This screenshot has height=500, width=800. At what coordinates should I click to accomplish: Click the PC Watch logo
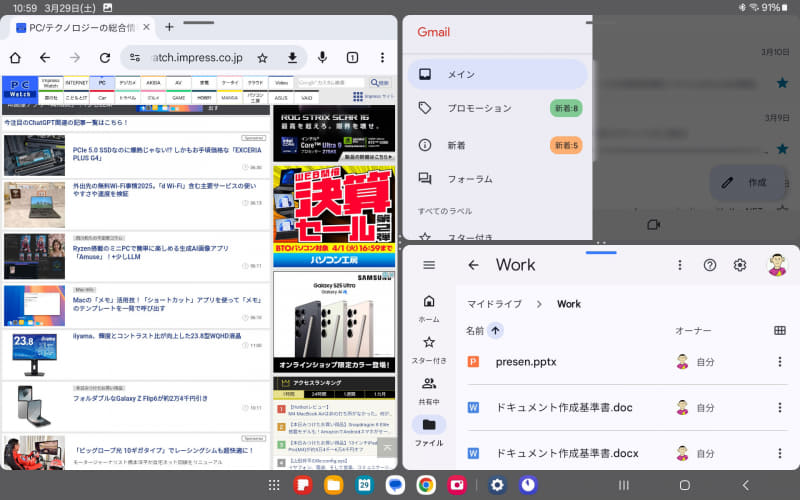tap(20, 88)
